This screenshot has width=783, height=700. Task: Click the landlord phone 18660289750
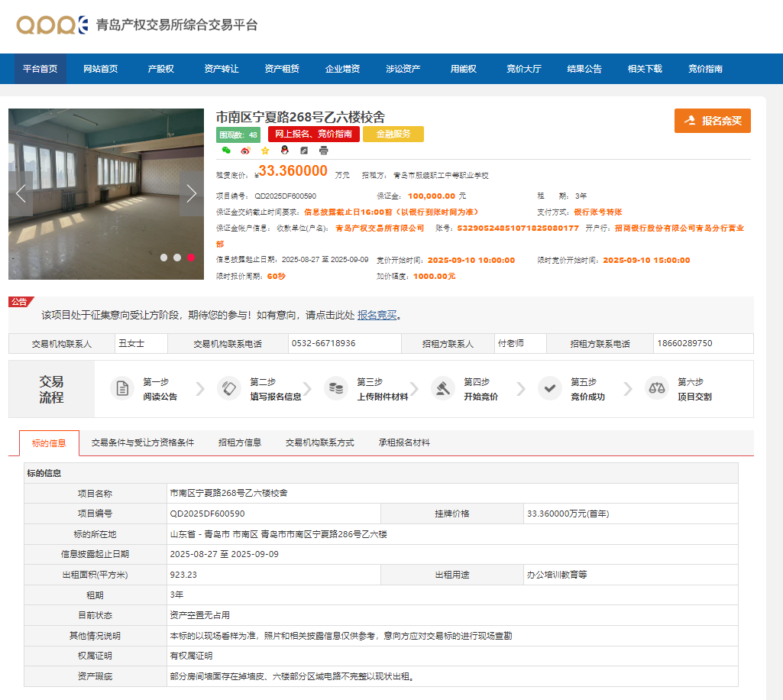pyautogui.click(x=684, y=343)
